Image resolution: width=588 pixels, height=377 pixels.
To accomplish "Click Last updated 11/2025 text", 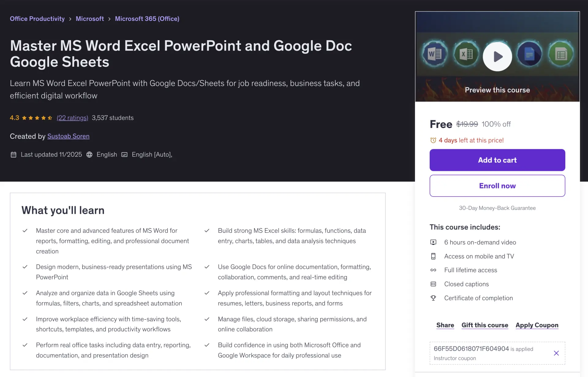I will [x=51, y=155].
